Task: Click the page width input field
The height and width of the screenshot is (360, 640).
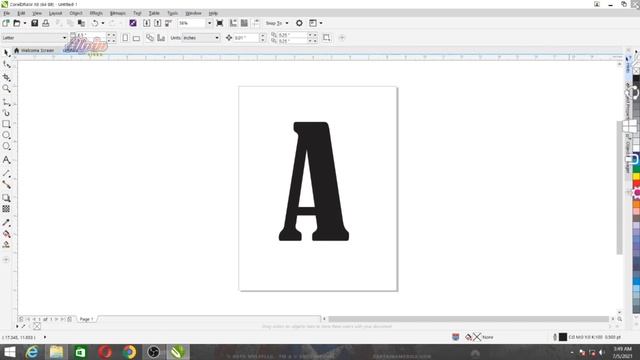Action: 91,35
